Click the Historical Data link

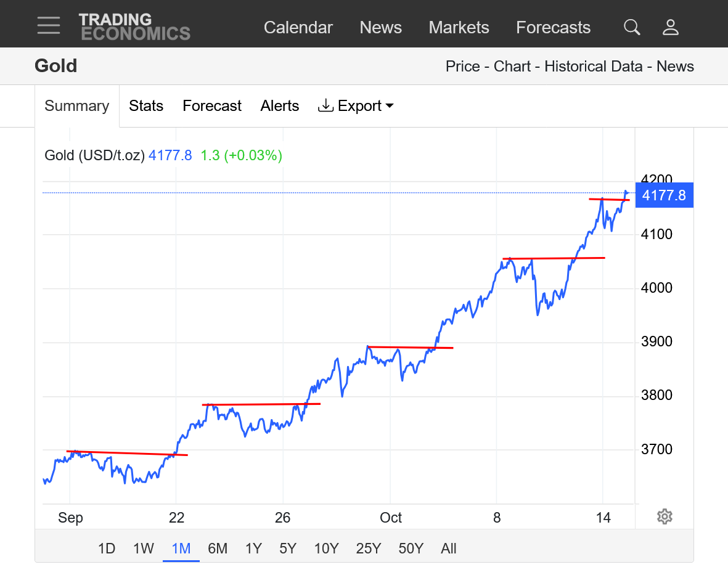pos(593,67)
